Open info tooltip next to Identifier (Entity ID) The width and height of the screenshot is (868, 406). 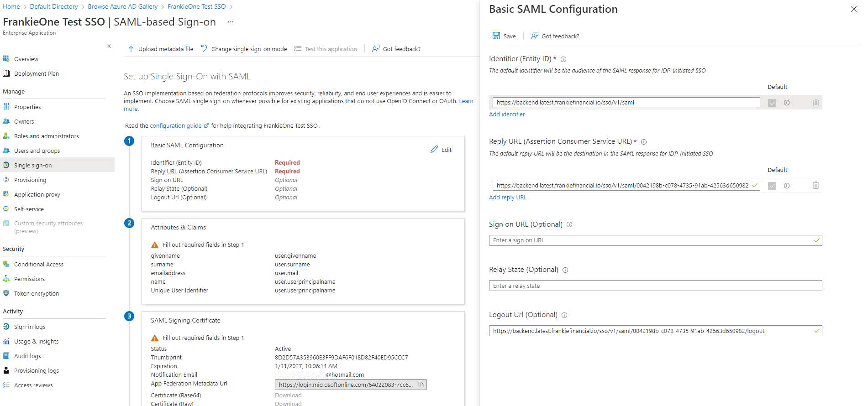click(x=563, y=59)
